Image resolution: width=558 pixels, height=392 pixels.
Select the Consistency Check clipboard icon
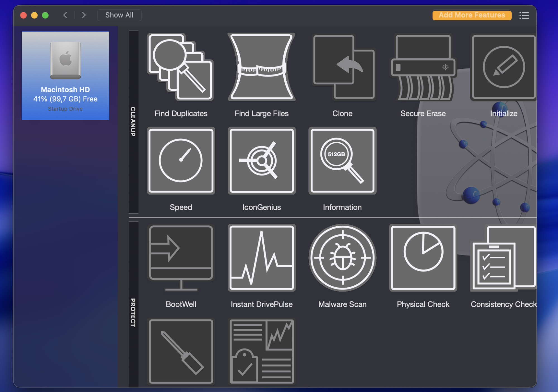coord(503,258)
